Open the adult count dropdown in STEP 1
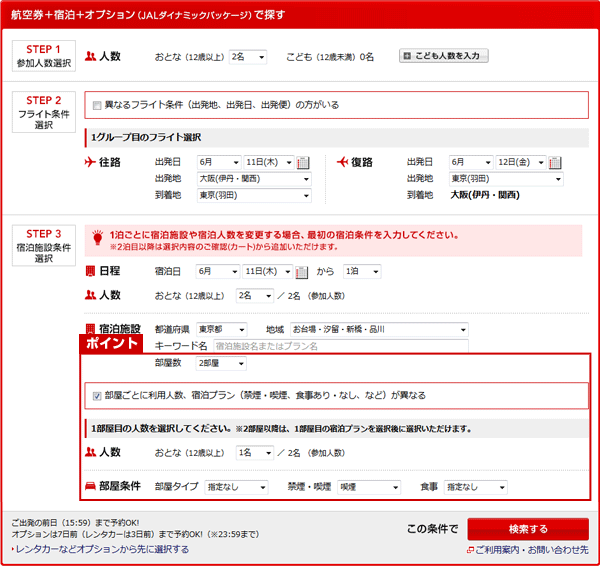This screenshot has height=566, width=600. (247, 57)
